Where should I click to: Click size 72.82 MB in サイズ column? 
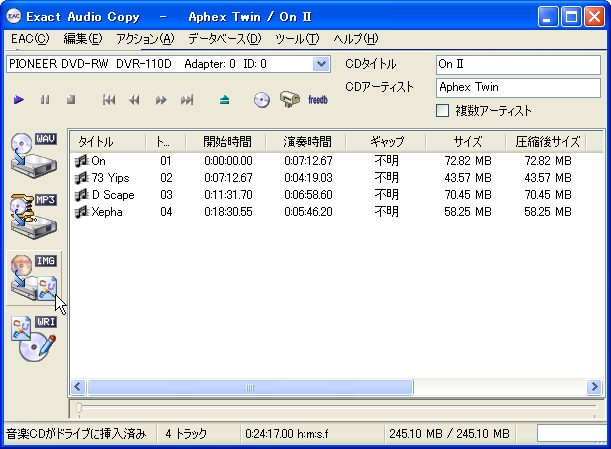pos(468,161)
